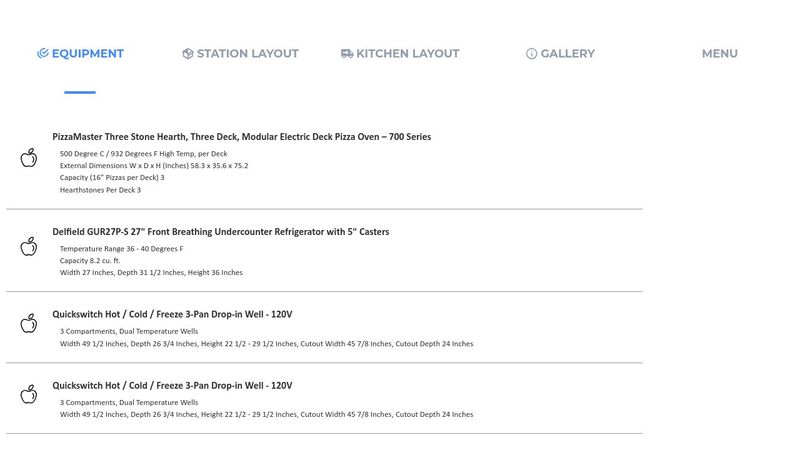Click the apple icon beside the first Quickswitch well
This screenshot has height=450, width=800.
pos(29,323)
